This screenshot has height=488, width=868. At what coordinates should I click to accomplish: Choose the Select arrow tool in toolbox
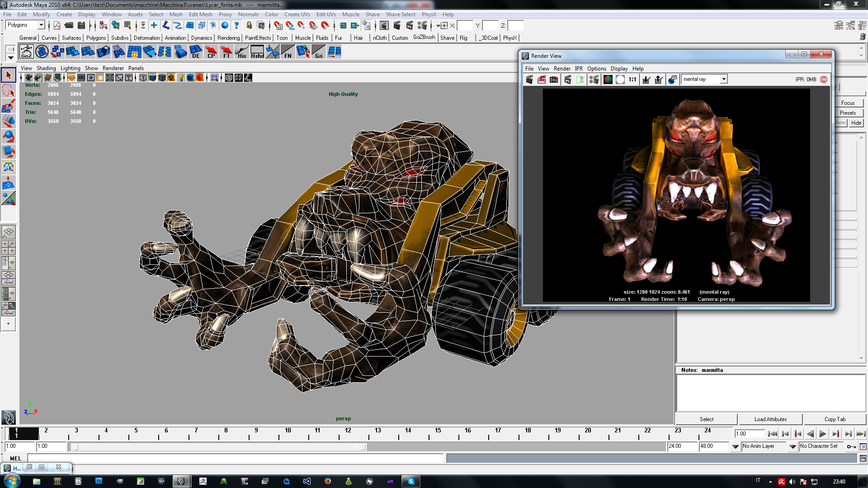(x=9, y=75)
